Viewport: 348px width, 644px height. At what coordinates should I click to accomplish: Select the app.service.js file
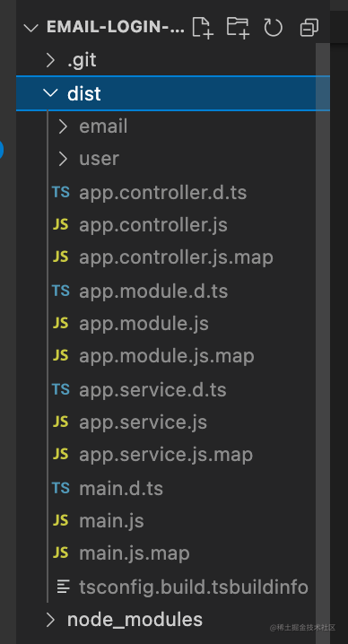click(x=143, y=422)
